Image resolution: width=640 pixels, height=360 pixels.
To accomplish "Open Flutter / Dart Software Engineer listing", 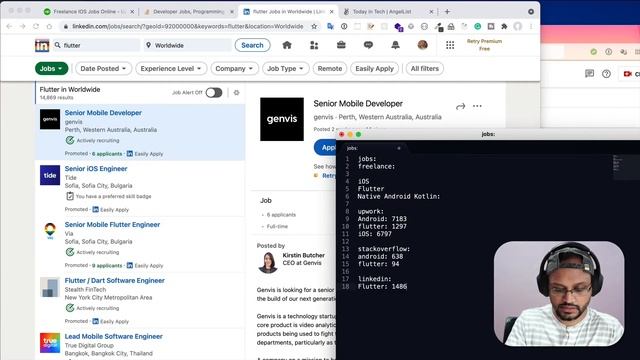I will pyautogui.click(x=115, y=280).
